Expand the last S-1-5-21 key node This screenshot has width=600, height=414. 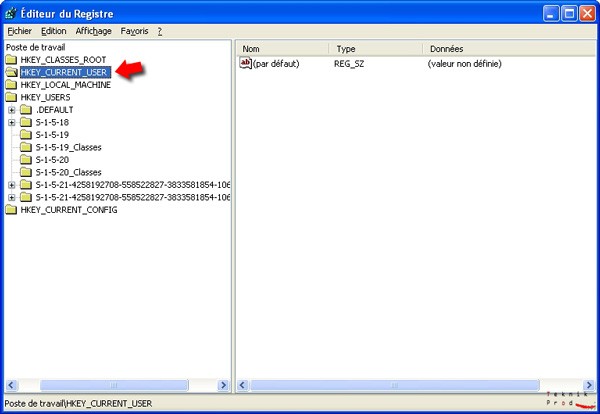[12, 197]
